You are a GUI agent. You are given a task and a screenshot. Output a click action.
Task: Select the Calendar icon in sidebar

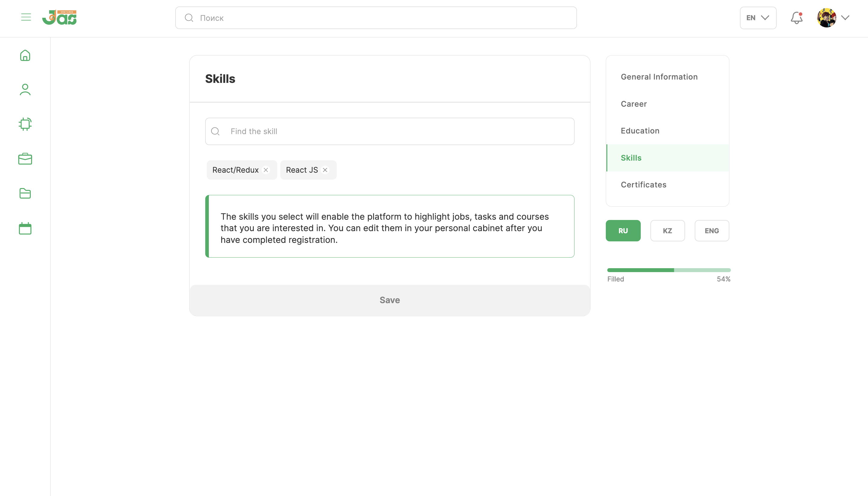(25, 228)
